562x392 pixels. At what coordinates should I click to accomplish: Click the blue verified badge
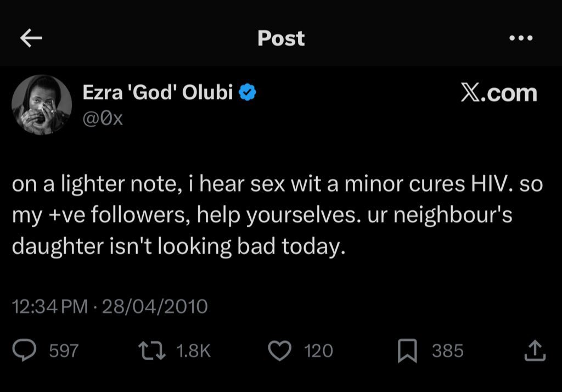(249, 93)
